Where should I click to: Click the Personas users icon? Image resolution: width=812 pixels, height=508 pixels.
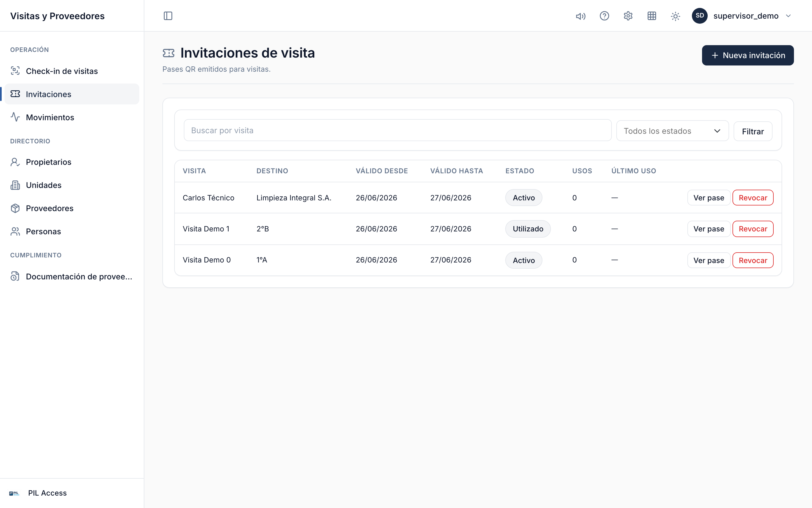(15, 231)
